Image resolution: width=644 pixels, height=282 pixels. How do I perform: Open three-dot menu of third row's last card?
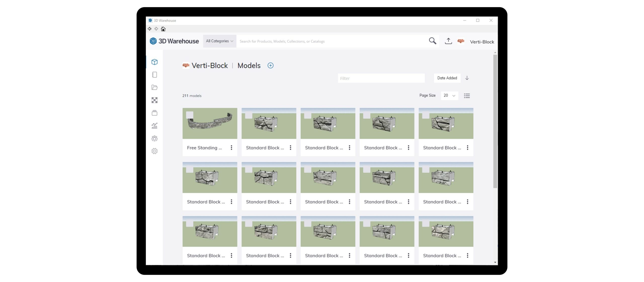click(x=467, y=256)
